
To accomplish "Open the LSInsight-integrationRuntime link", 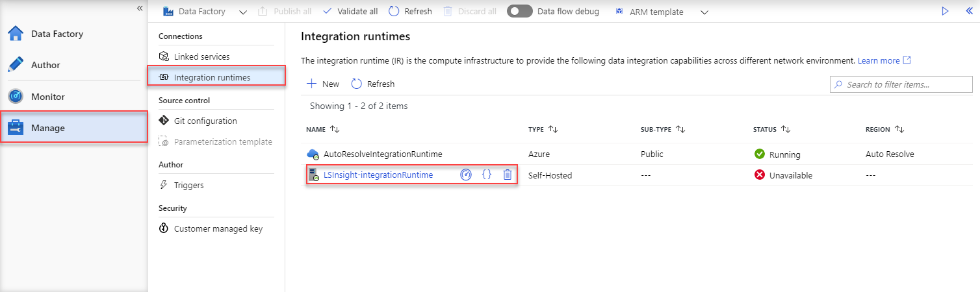I will pos(378,175).
